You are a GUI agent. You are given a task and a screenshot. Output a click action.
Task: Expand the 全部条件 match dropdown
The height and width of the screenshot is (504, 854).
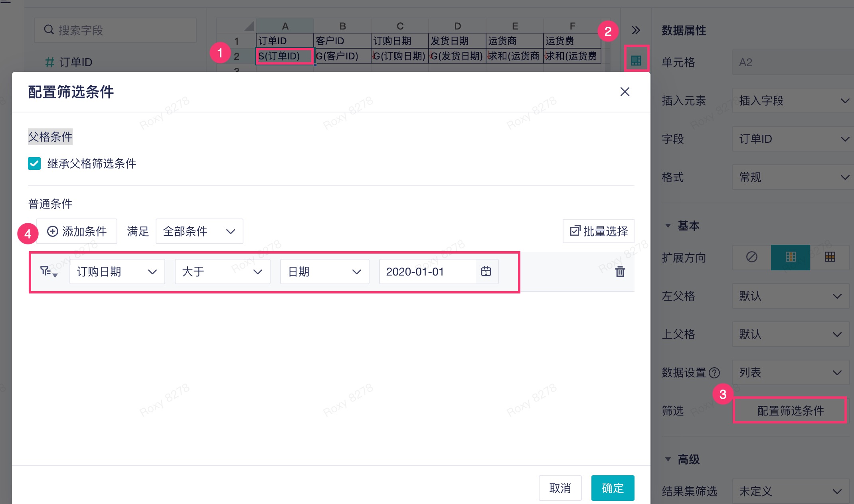tap(199, 231)
